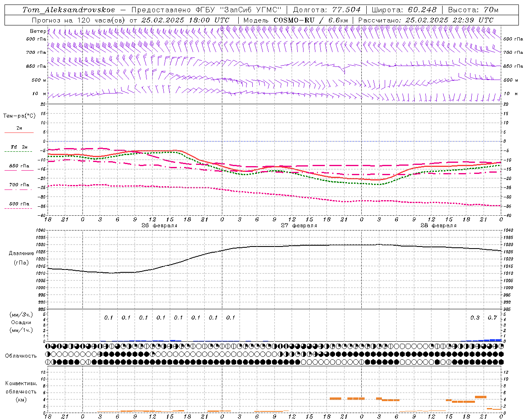
Task: Click the Ветер wind panel label
Action: 38,31
